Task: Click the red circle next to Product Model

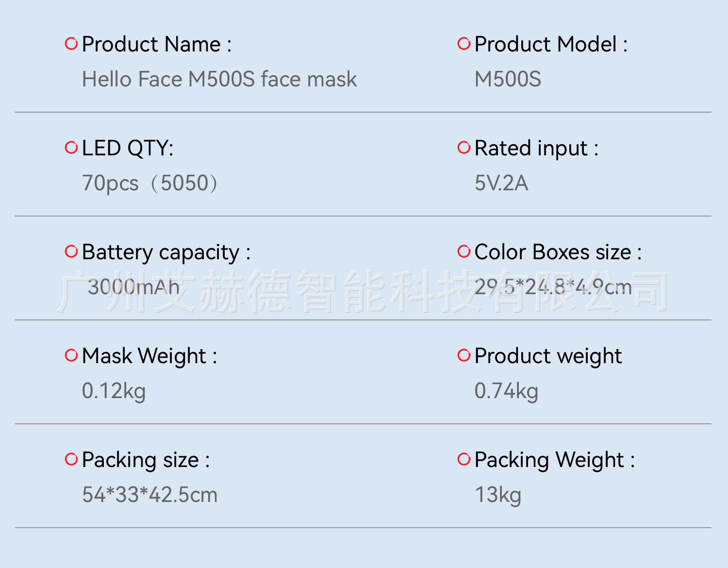Action: [464, 44]
